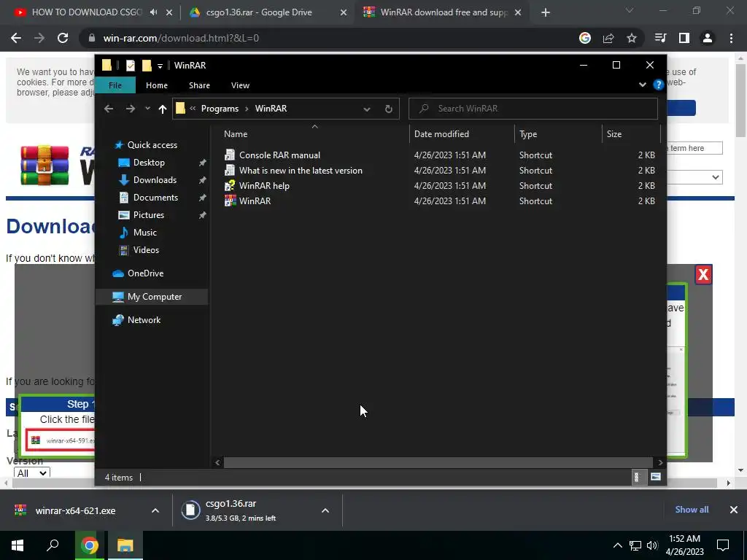Viewport: 747px width, 560px height.
Task: Go forward in File Explorer history
Action: (130, 109)
